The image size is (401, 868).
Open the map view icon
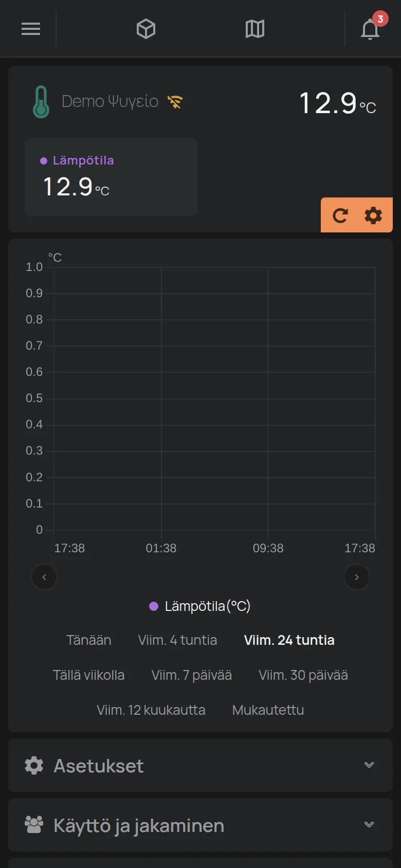pyautogui.click(x=255, y=29)
